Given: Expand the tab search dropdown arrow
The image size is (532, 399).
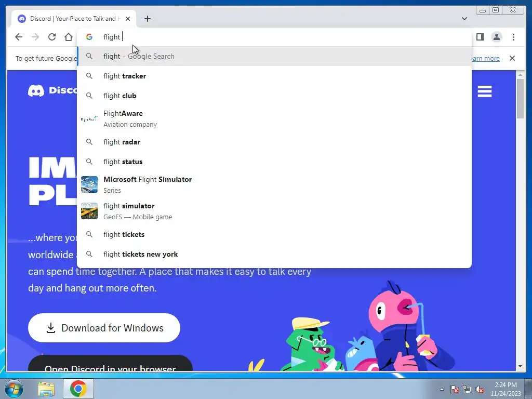Looking at the screenshot, I should [x=464, y=19].
